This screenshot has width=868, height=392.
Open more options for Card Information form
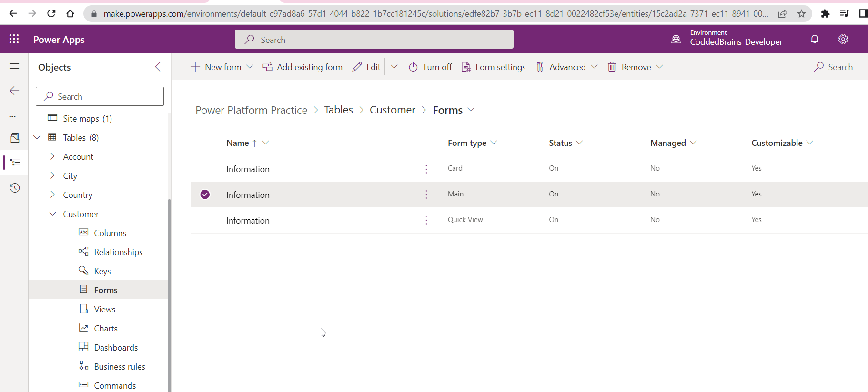point(426,169)
